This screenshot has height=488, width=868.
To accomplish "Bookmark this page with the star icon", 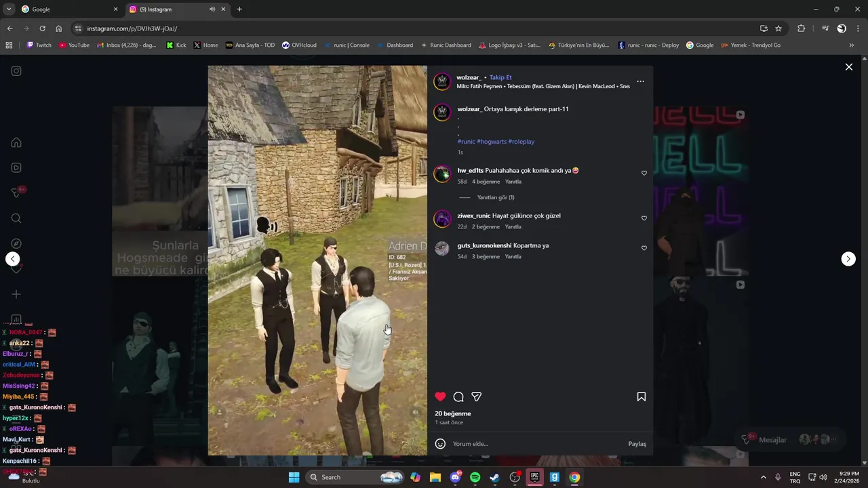I will pyautogui.click(x=778, y=28).
